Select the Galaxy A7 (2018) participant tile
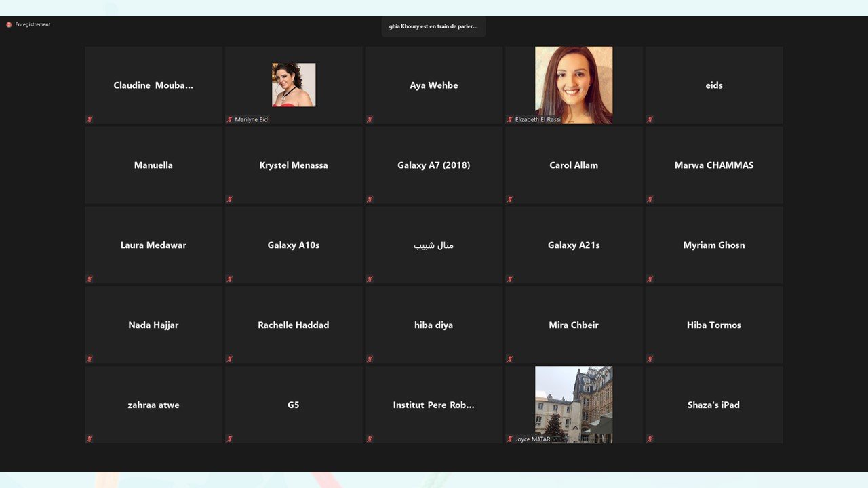 point(433,165)
